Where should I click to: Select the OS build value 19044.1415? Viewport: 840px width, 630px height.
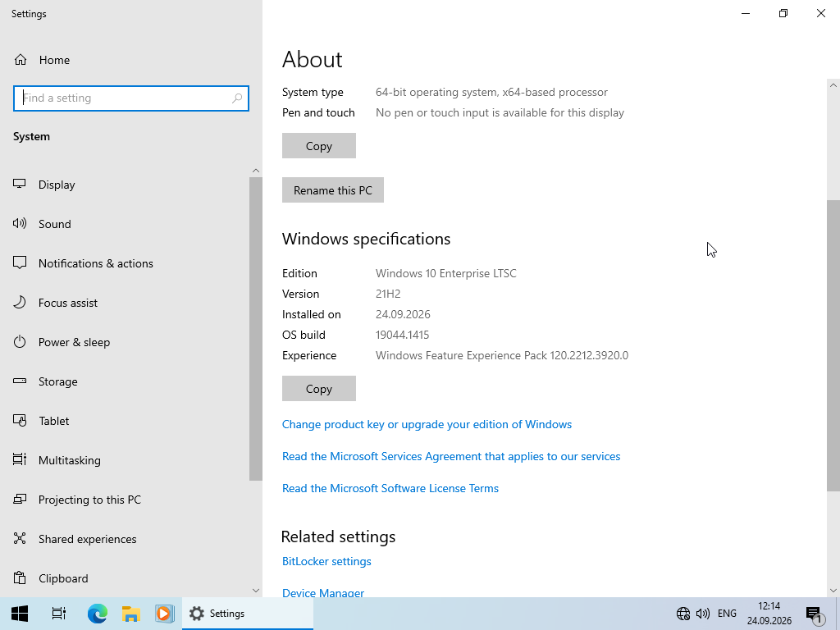[x=402, y=335]
